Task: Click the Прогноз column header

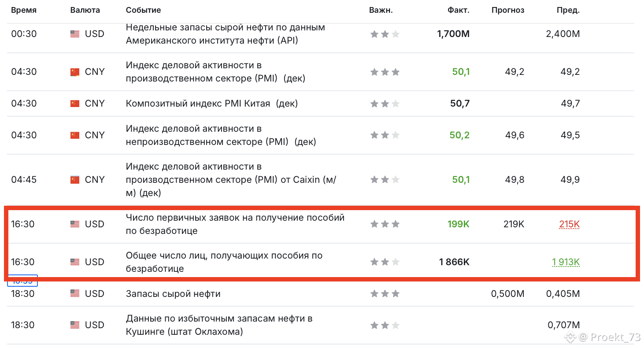Action: click(x=507, y=10)
